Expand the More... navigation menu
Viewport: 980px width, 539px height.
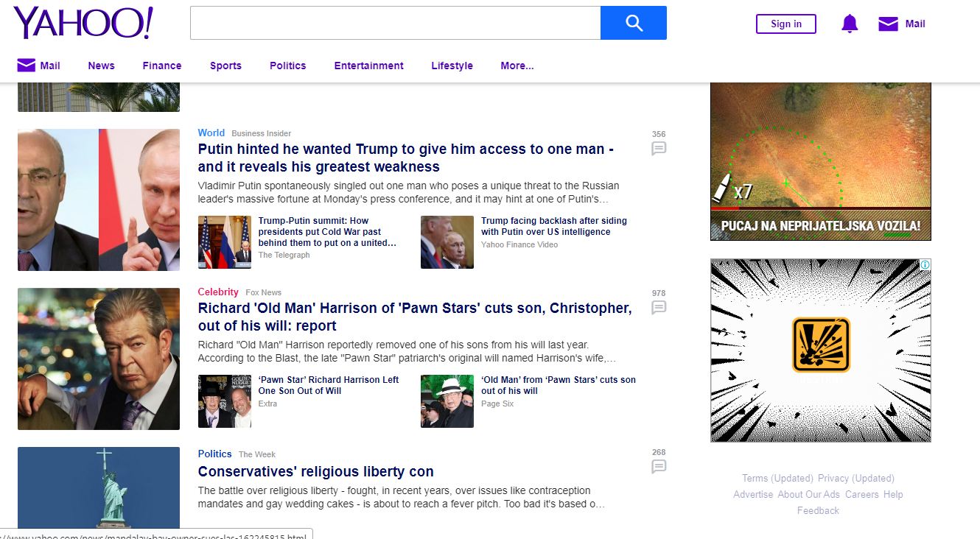[x=517, y=66]
